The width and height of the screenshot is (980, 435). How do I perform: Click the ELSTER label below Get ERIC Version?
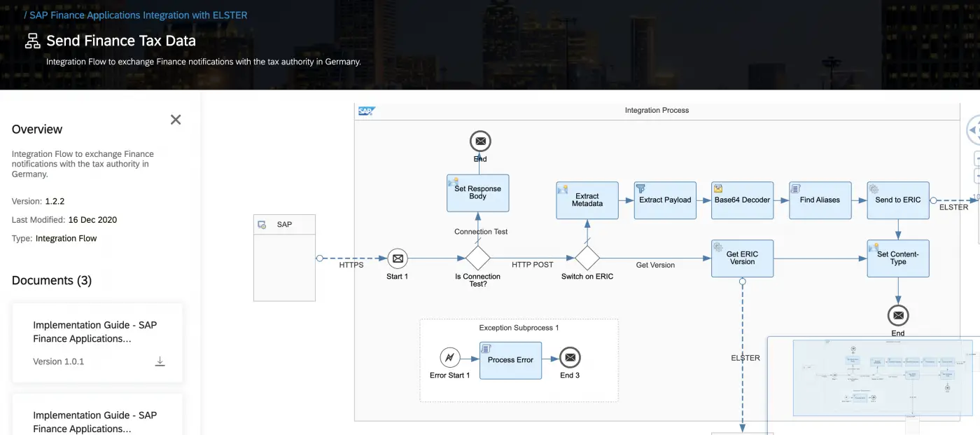[x=745, y=358]
